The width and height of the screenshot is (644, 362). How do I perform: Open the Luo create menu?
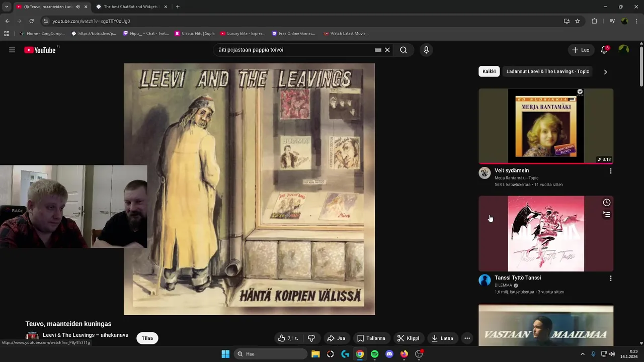pos(581,50)
